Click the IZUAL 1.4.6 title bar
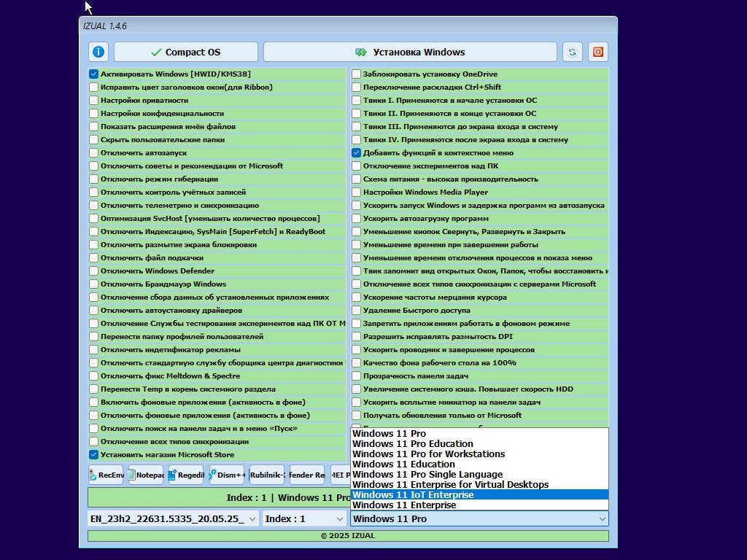The width and height of the screenshot is (747, 560). (348, 26)
